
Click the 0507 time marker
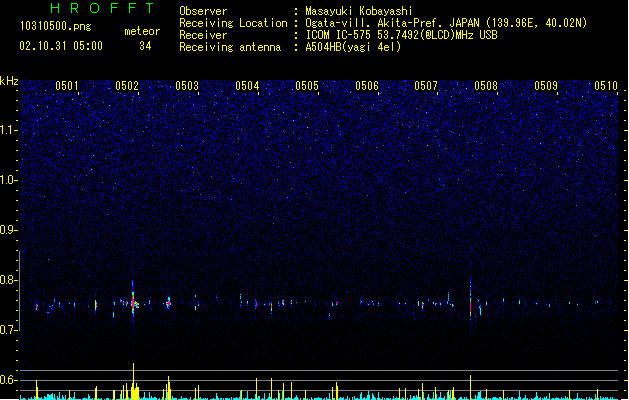point(426,85)
